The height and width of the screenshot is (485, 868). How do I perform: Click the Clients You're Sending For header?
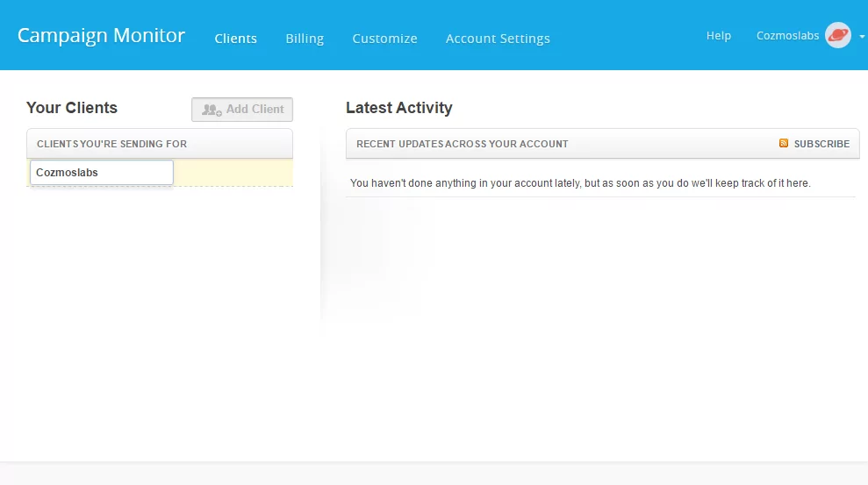111,144
